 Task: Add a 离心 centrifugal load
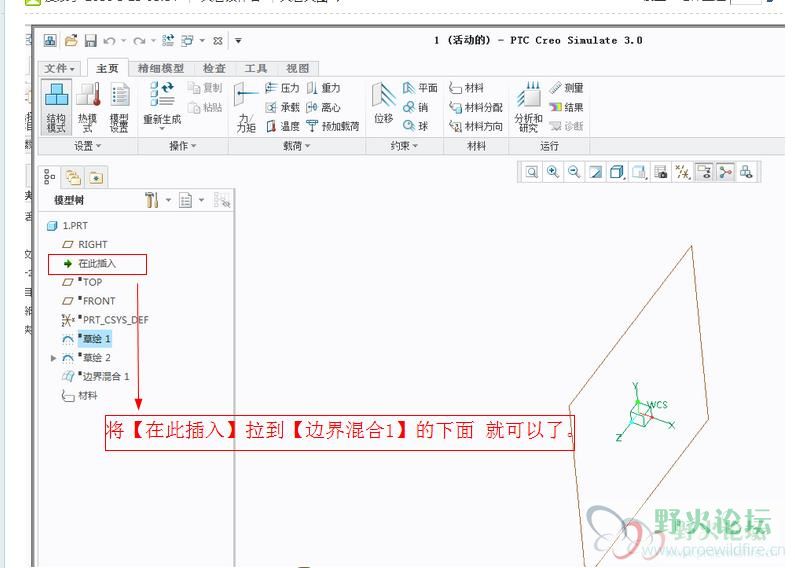click(x=323, y=107)
